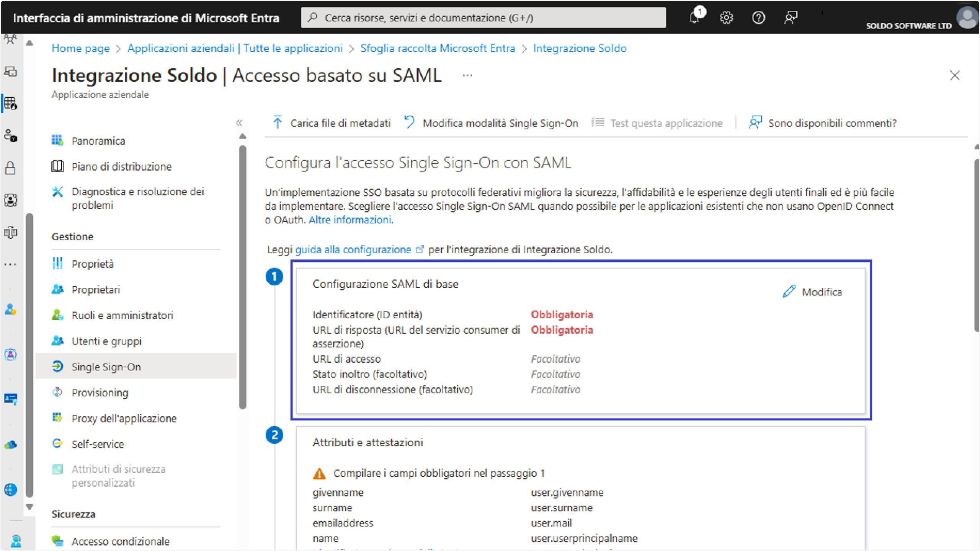Click the Panoramica grid icon
The height and width of the screenshot is (551, 980).
click(x=57, y=140)
